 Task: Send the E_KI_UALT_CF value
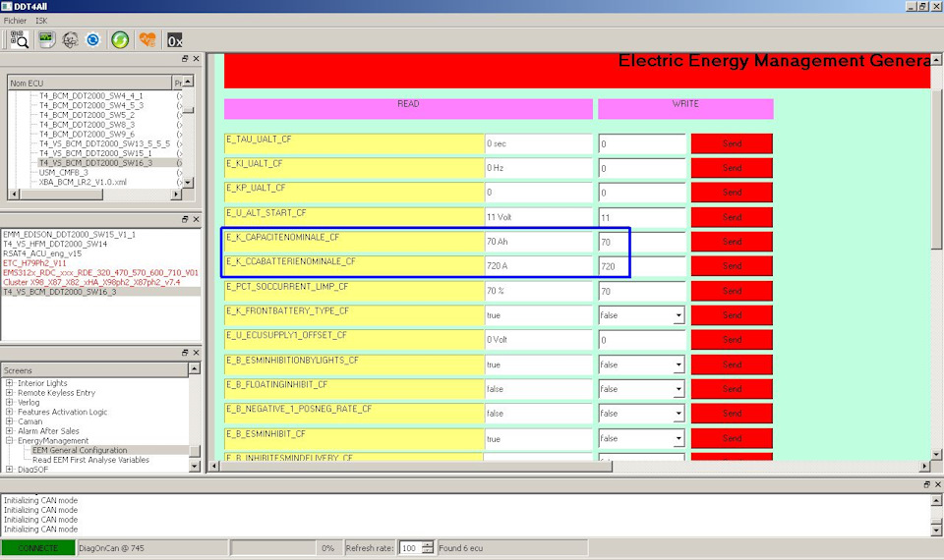pyautogui.click(x=732, y=168)
